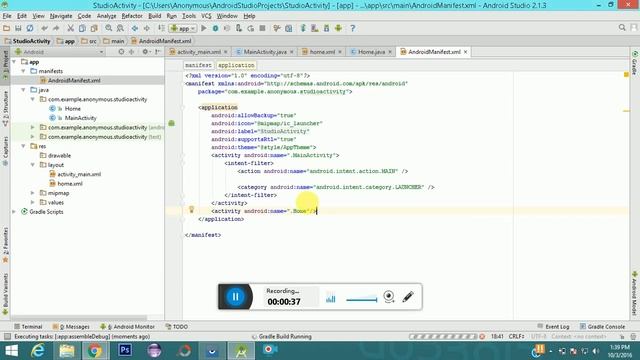Collapse the res folder node

pyautogui.click(x=24, y=146)
